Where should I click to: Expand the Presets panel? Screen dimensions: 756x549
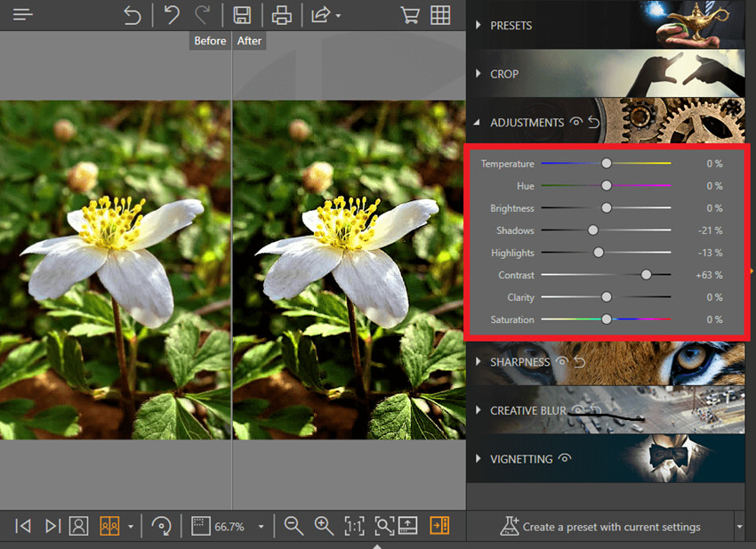coord(511,26)
